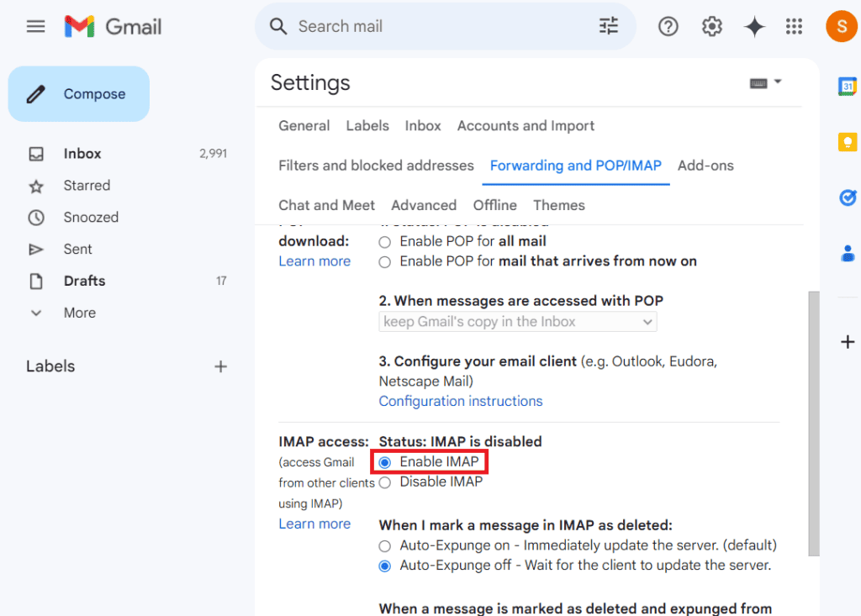Open Google Tasks in side panel
The image size is (861, 616).
[848, 197]
